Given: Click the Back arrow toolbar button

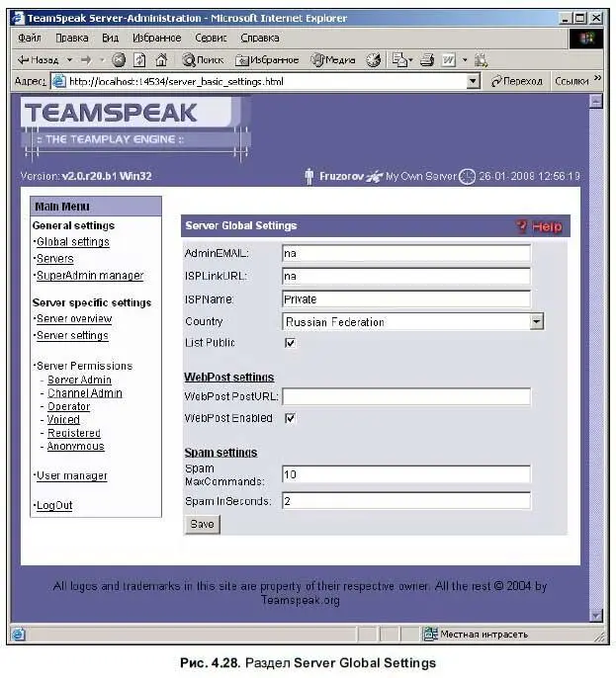Looking at the screenshot, I should pos(38,59).
